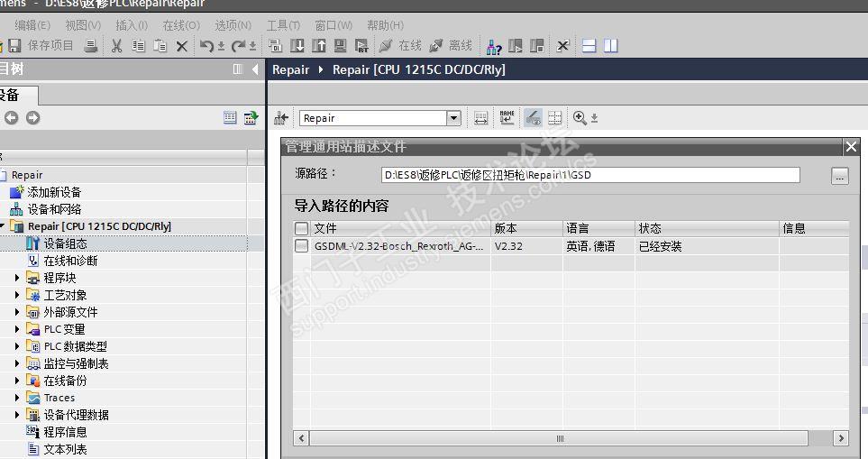Click the project tree table icon with green arrow
Image resolution: width=868 pixels, height=459 pixels.
tap(251, 117)
